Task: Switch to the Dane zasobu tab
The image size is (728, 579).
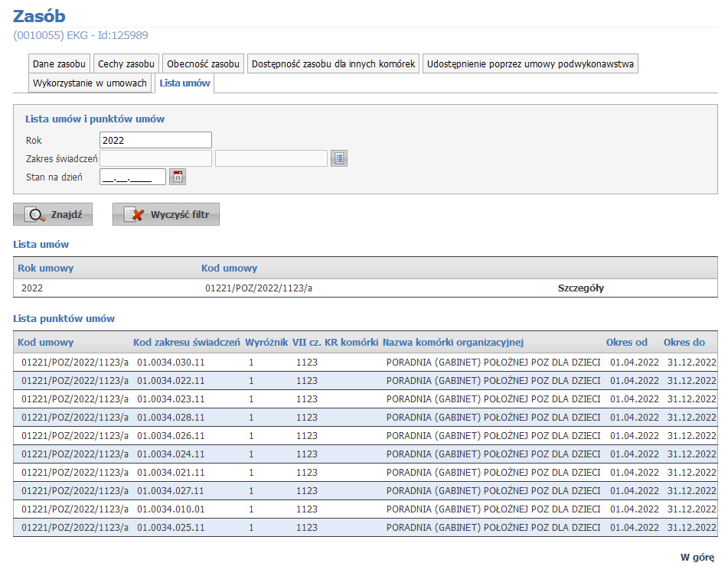Action: click(x=60, y=64)
